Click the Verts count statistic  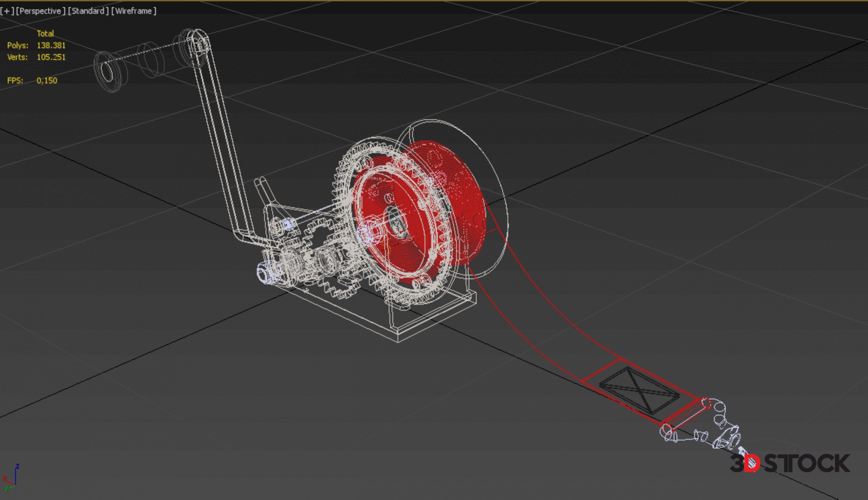[x=51, y=57]
